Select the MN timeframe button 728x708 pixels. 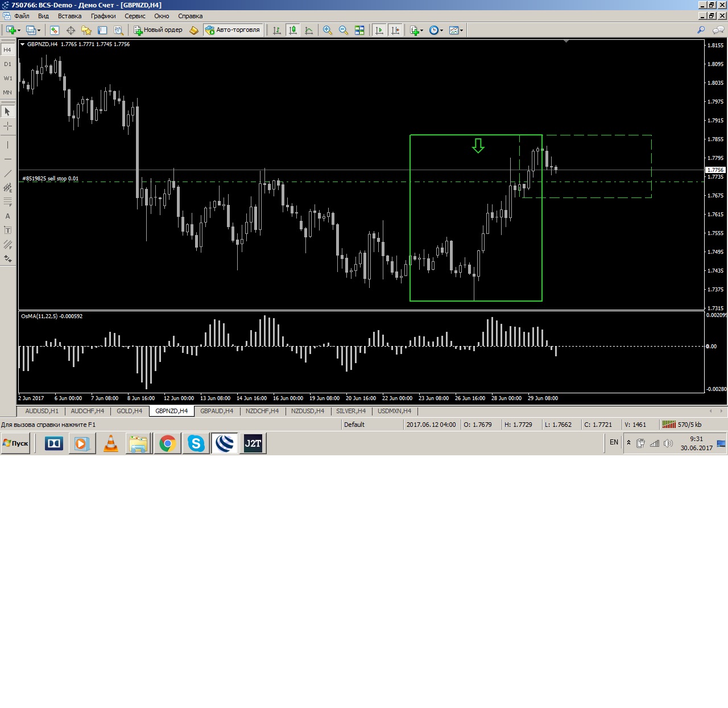(x=7, y=92)
